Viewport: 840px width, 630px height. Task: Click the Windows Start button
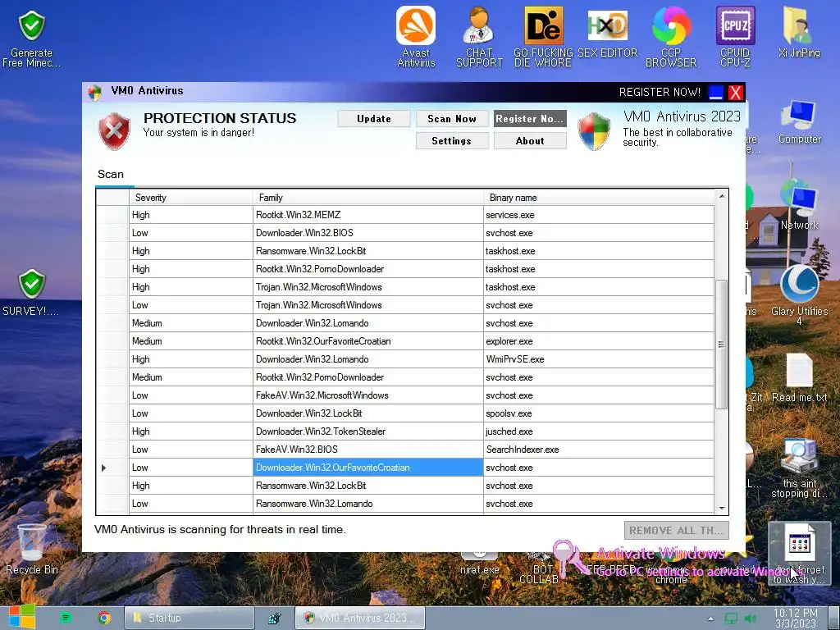tap(22, 617)
